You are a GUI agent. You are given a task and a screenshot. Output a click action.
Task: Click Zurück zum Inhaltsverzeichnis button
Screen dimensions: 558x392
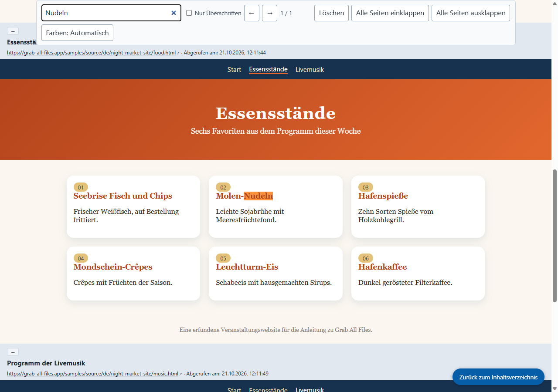[498, 377]
